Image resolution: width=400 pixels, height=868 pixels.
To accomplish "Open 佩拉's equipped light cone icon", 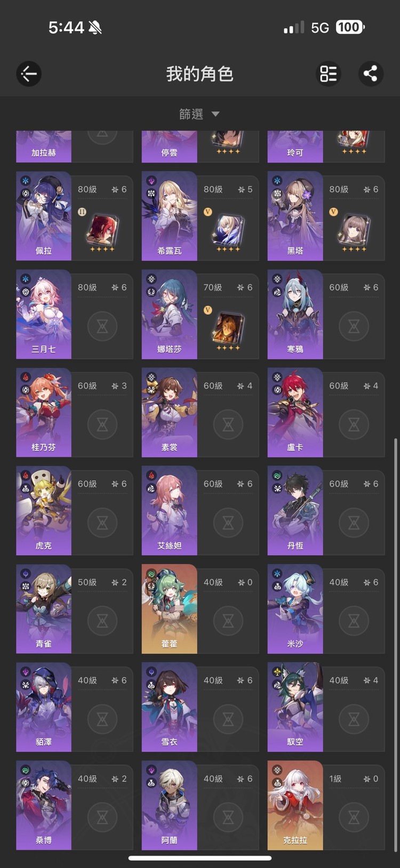I will coord(102,230).
